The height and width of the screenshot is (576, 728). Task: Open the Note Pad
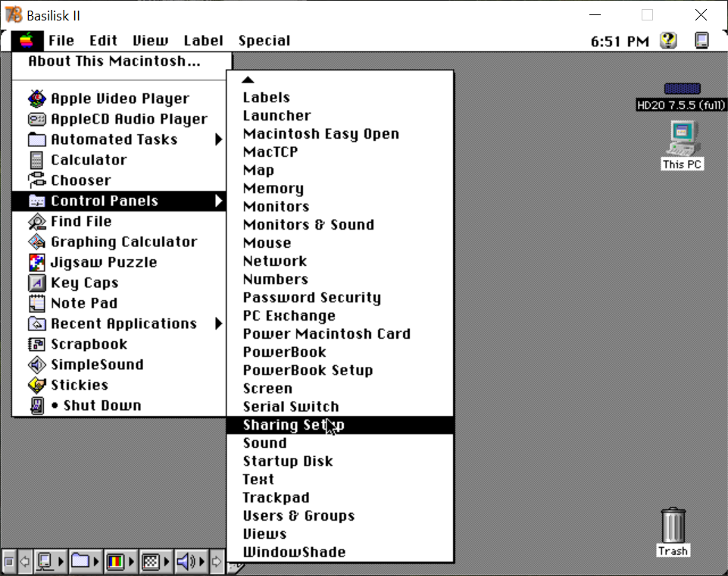click(x=119, y=303)
